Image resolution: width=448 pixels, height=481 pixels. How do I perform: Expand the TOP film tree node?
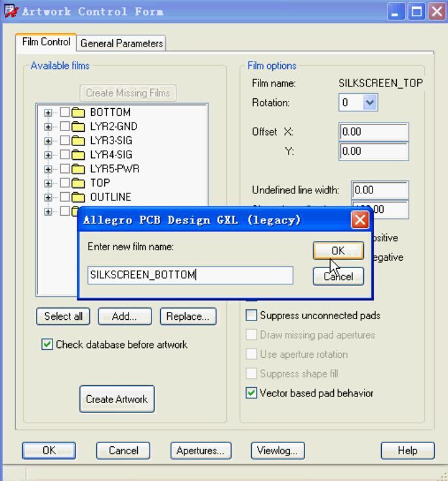click(x=48, y=183)
